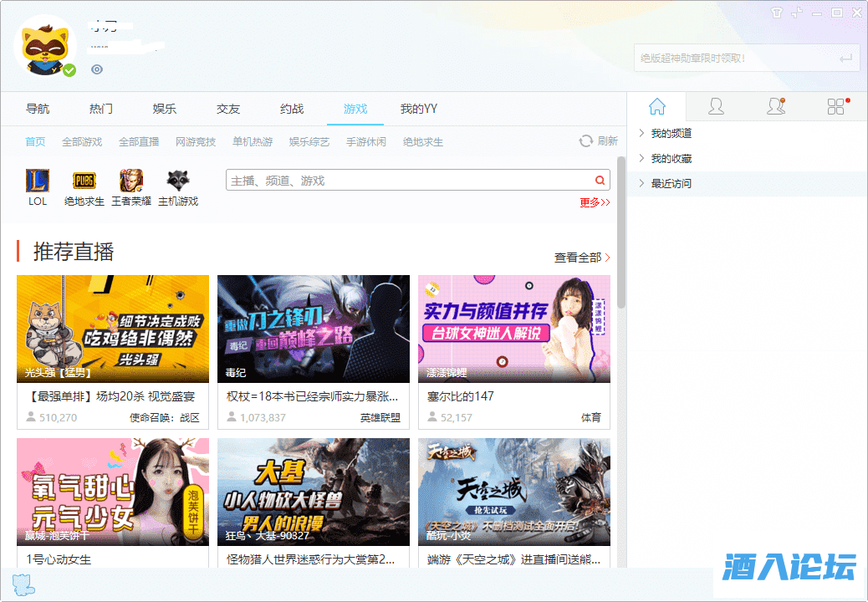This screenshot has height=602, width=868.
Task: Toggle the green online status badge
Action: 69,70
